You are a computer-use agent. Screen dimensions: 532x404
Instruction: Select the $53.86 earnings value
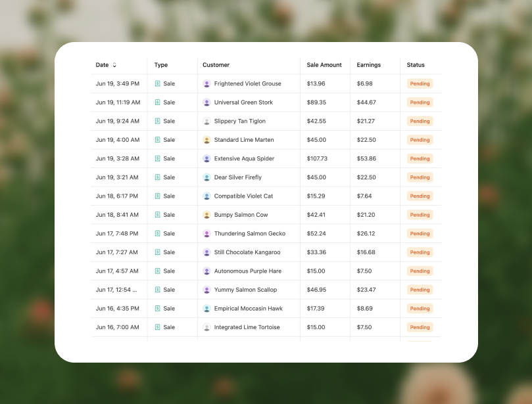(366, 158)
